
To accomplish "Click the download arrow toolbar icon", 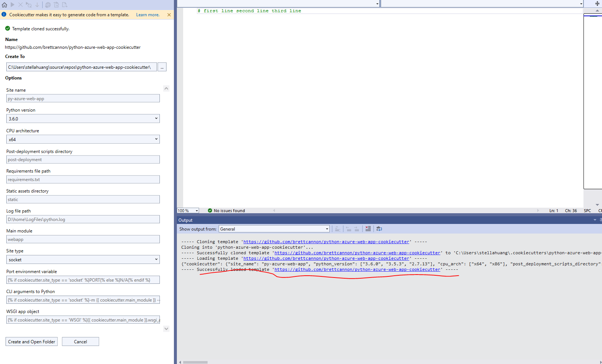I will (37, 4).
